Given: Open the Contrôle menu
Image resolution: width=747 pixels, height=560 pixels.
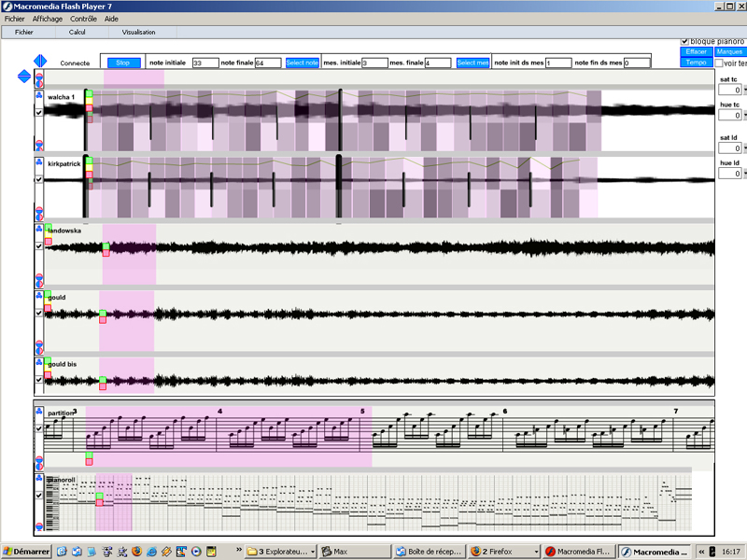Looking at the screenshot, I should 83,19.
